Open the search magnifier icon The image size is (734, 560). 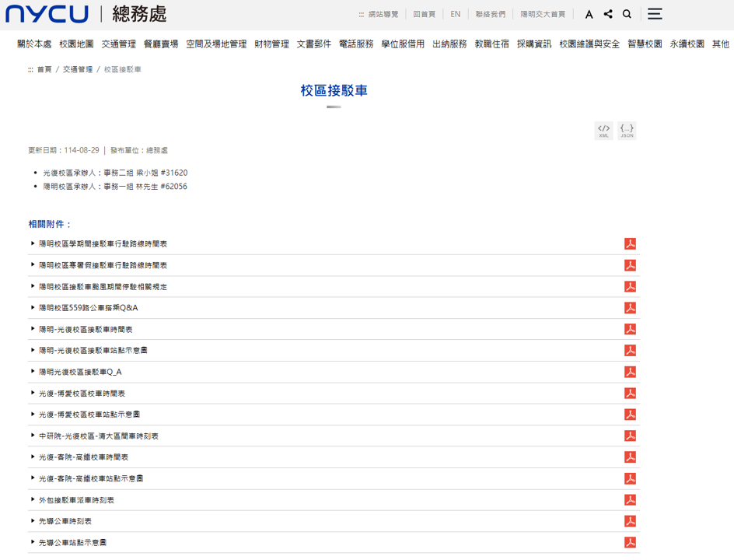point(627,14)
